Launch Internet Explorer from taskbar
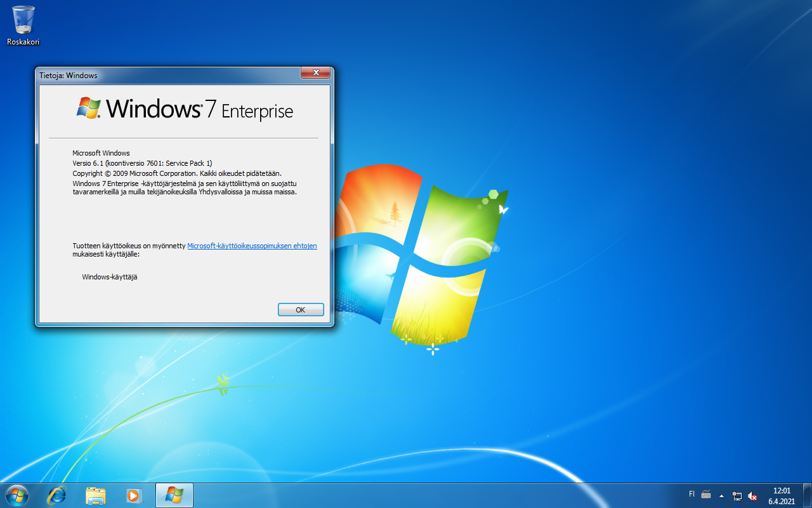The width and height of the screenshot is (812, 508). pyautogui.click(x=57, y=495)
